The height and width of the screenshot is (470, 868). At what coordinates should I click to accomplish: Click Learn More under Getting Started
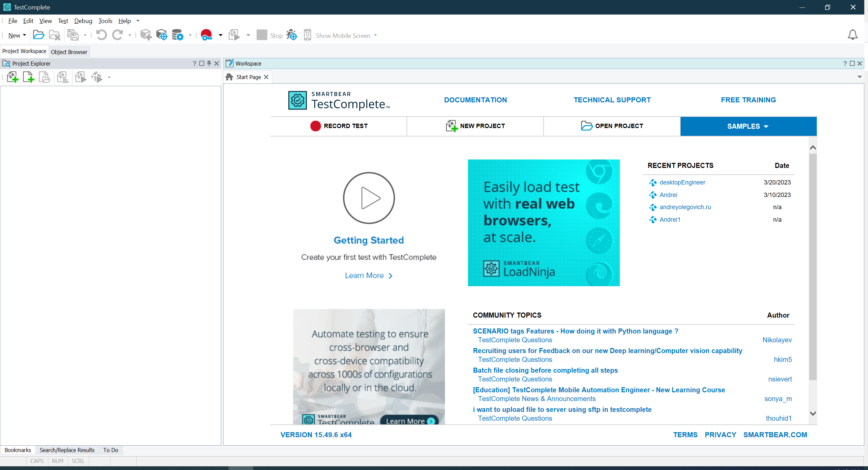click(368, 276)
